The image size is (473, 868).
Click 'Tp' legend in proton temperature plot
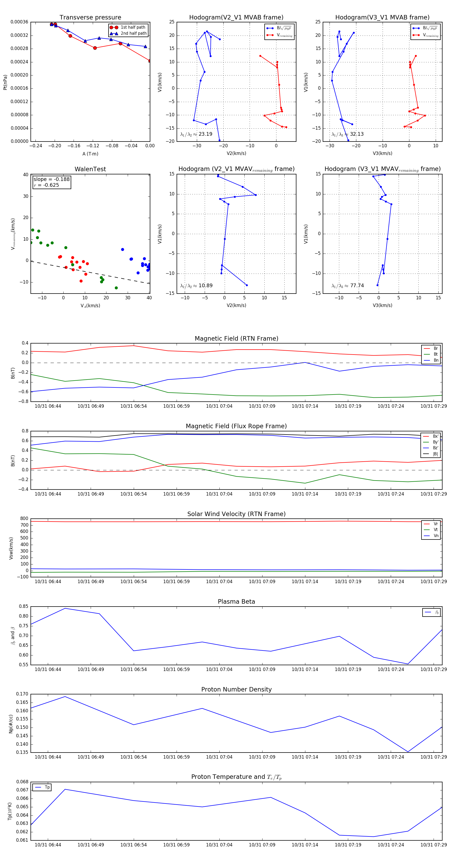[42, 787]
